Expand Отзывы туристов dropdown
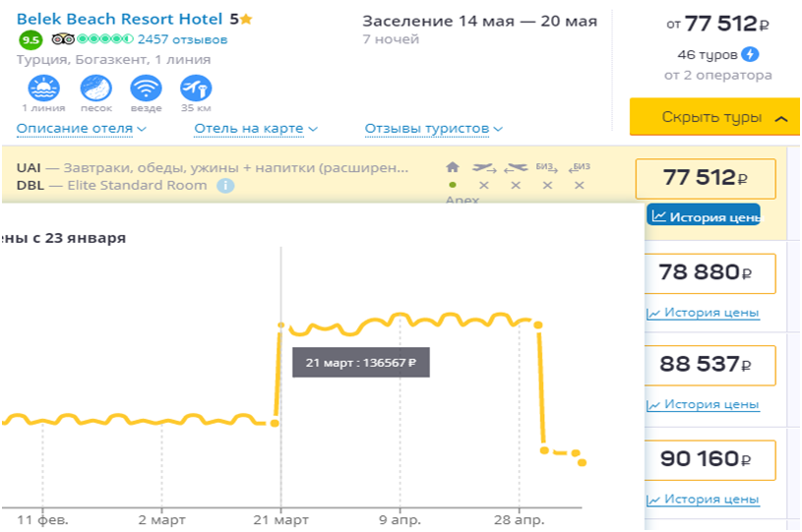The image size is (802, 532). pos(433,129)
